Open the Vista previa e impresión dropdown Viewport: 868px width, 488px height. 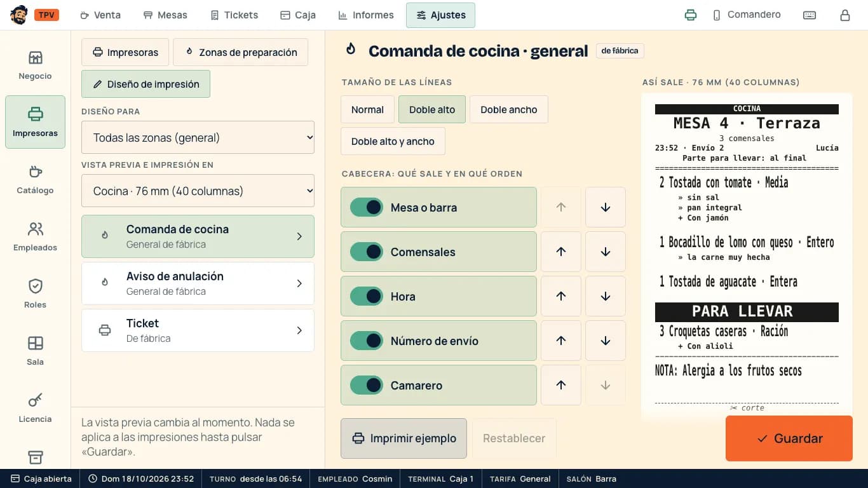pyautogui.click(x=198, y=191)
